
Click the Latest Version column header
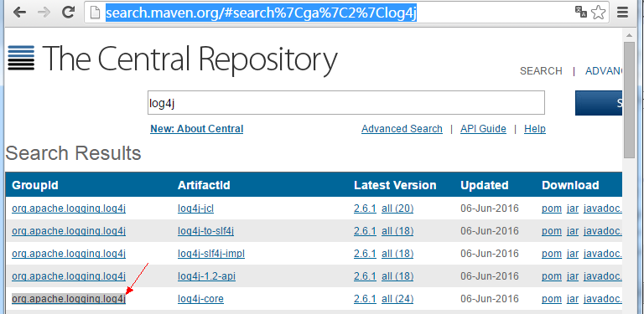395,185
